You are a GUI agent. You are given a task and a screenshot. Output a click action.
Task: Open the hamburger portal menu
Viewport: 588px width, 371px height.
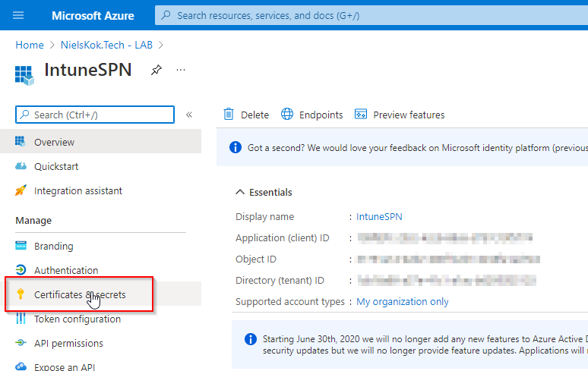[18, 15]
